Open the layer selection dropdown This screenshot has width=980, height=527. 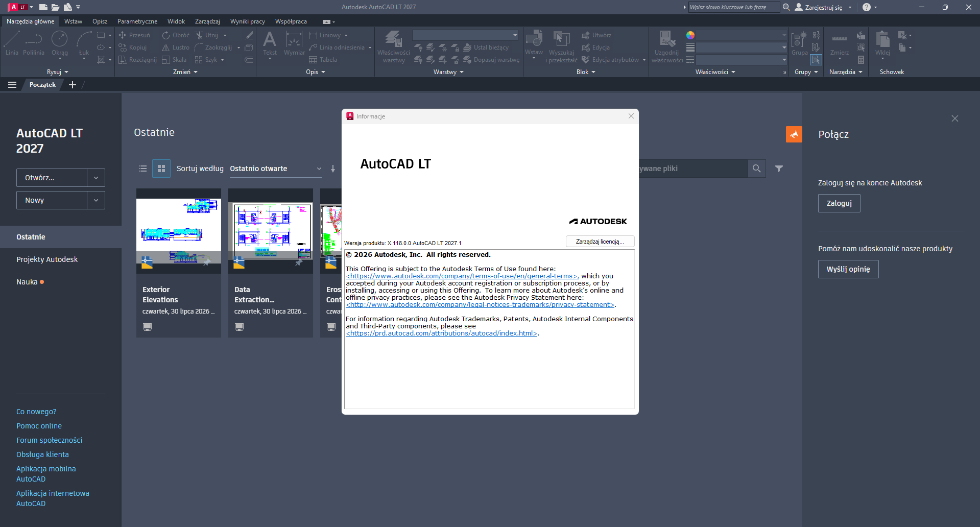tap(465, 35)
